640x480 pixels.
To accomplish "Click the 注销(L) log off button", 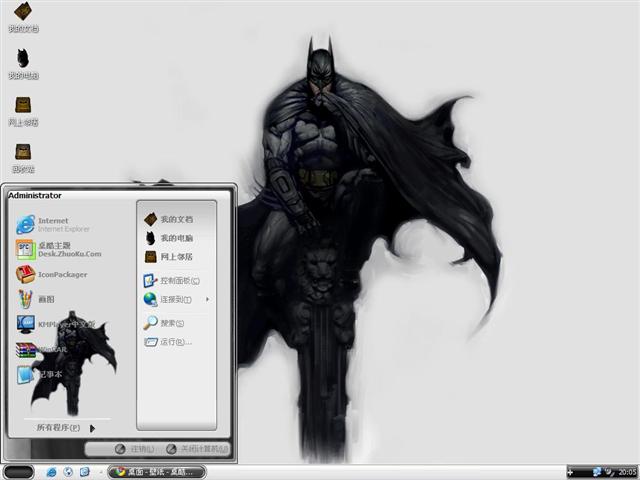I will point(135,449).
